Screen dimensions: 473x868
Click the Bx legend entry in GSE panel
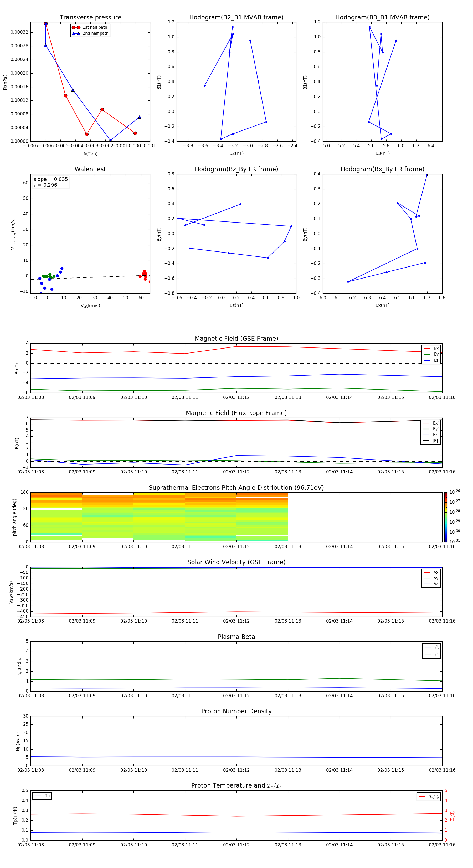tap(431, 349)
